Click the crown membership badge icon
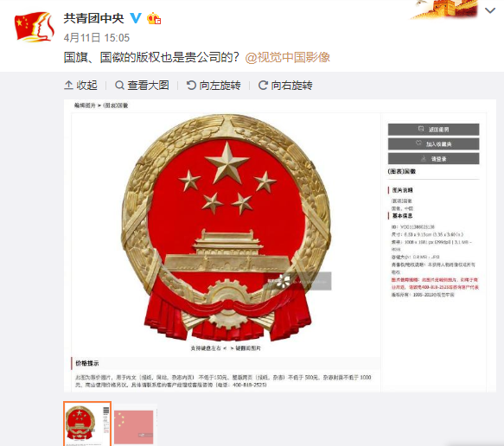 click(x=154, y=18)
